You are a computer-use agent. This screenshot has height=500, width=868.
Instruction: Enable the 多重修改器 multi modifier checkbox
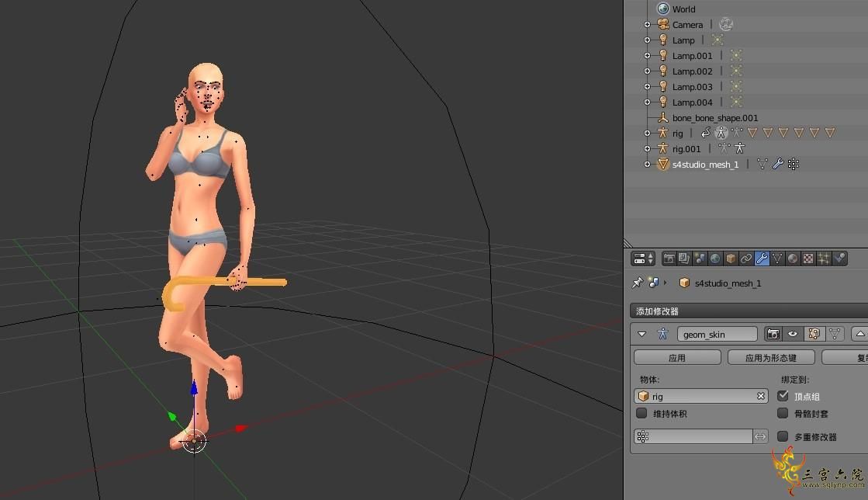tap(783, 436)
